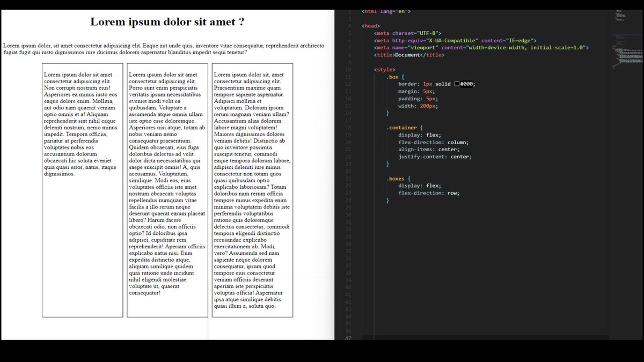
Task: Click the "display: flex;" on line 26
Action: pyautogui.click(x=420, y=186)
